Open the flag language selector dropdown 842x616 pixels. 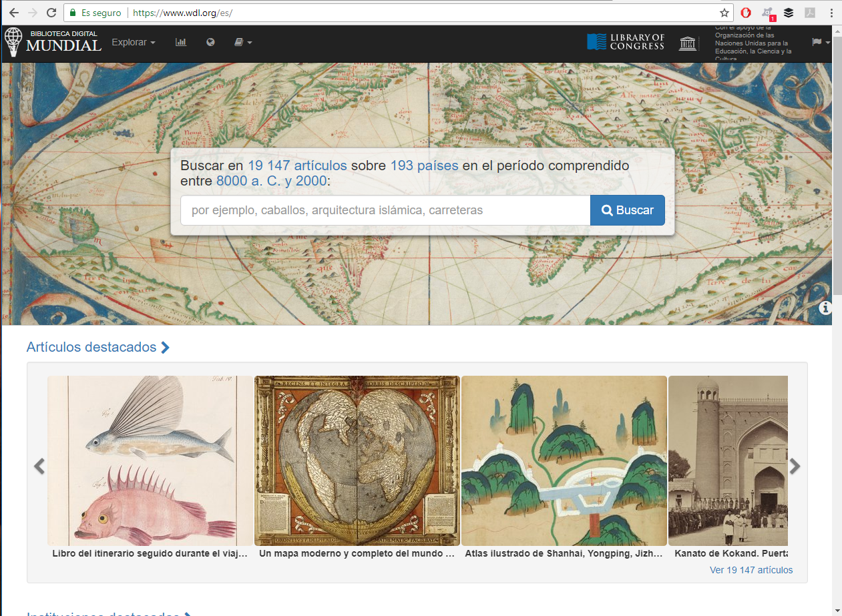821,42
